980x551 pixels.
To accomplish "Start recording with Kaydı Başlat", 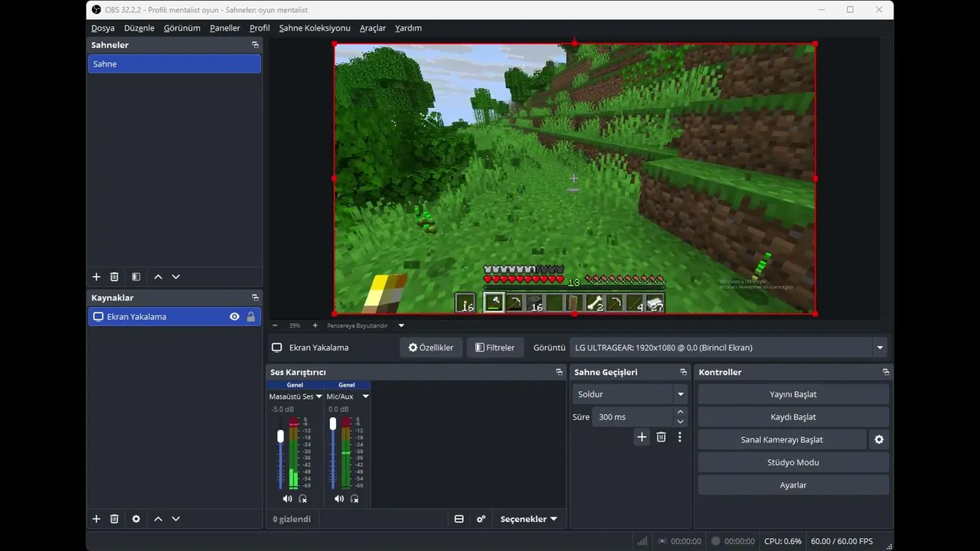I will tap(793, 417).
